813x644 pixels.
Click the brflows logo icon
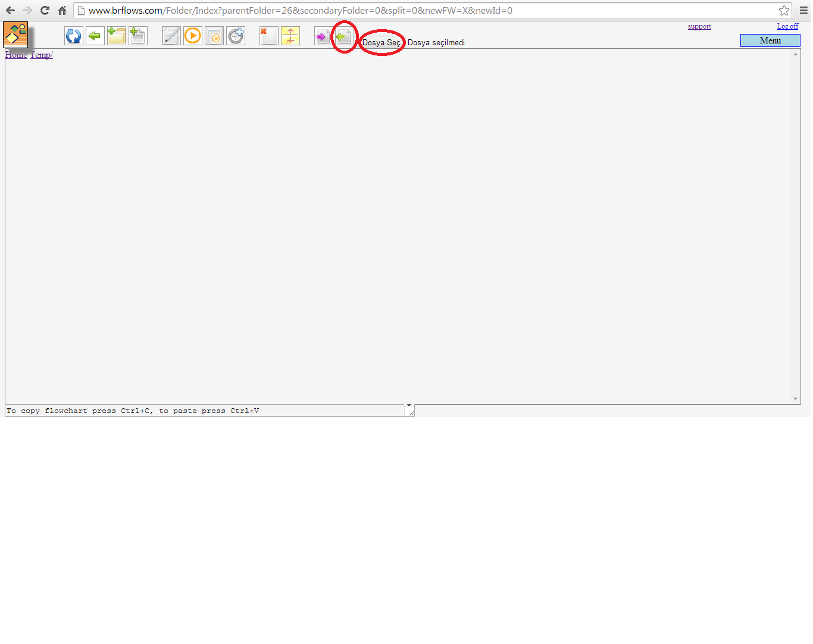coord(15,35)
